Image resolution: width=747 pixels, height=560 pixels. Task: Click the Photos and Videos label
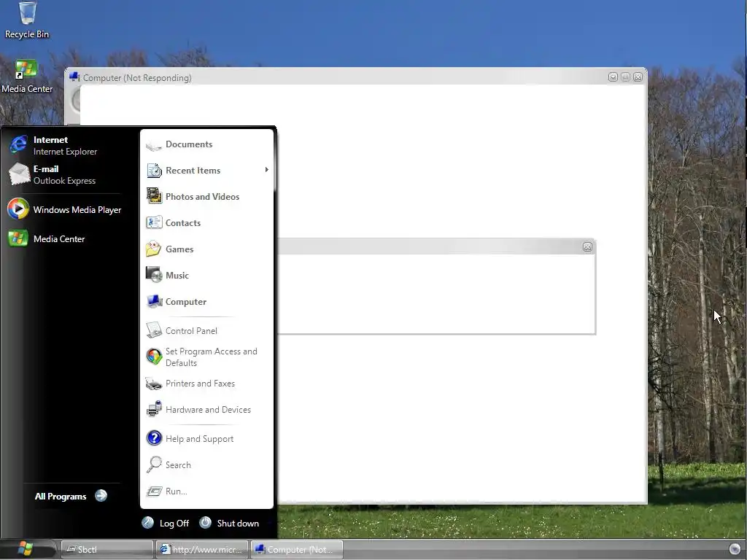[202, 197]
